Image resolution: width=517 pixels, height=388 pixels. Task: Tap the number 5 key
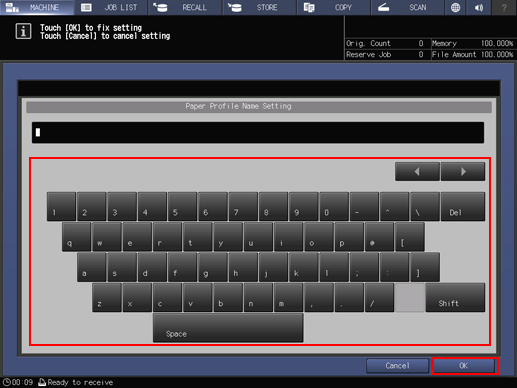(x=182, y=206)
